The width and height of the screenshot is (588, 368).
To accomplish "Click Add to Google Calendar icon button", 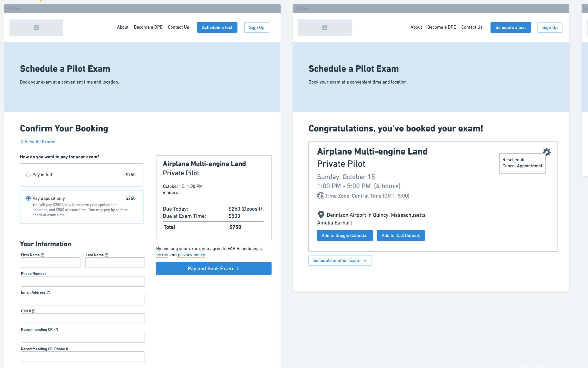I will click(345, 235).
